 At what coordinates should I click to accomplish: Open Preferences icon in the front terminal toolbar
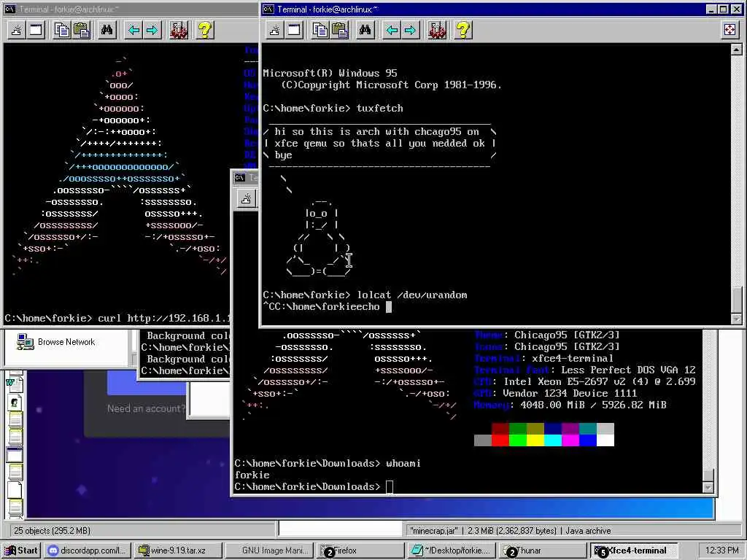(438, 31)
